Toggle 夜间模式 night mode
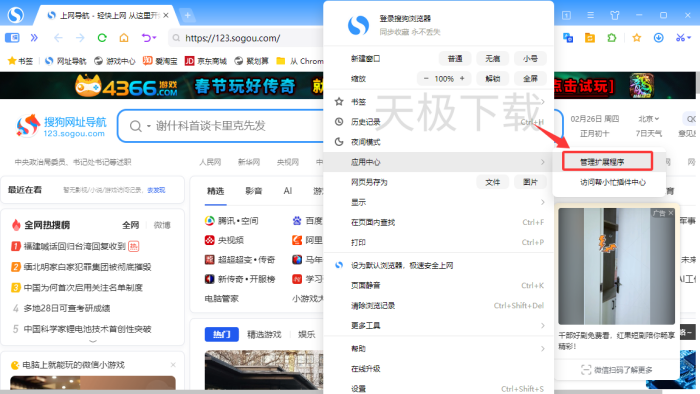This screenshot has height=394, width=700. click(x=438, y=142)
